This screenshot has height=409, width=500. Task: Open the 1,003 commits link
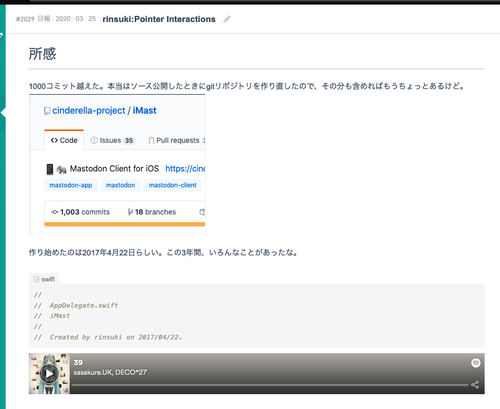tap(80, 212)
